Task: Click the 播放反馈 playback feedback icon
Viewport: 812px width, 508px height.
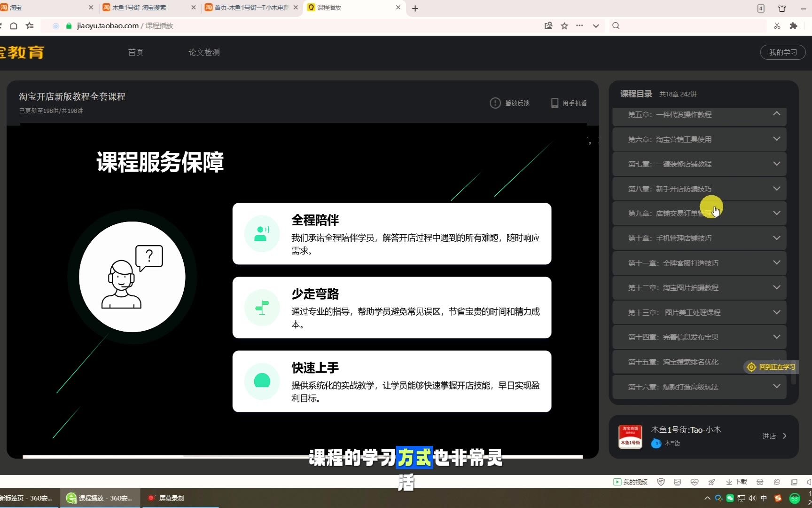Action: click(x=495, y=103)
